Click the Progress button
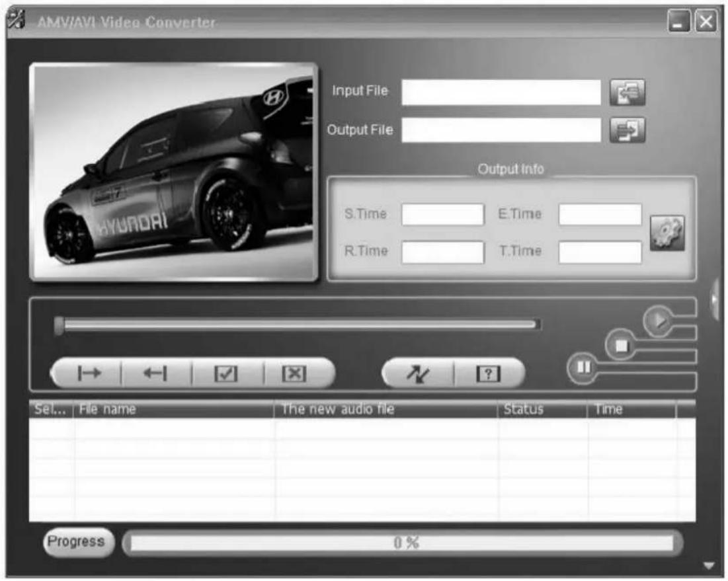 (x=78, y=541)
